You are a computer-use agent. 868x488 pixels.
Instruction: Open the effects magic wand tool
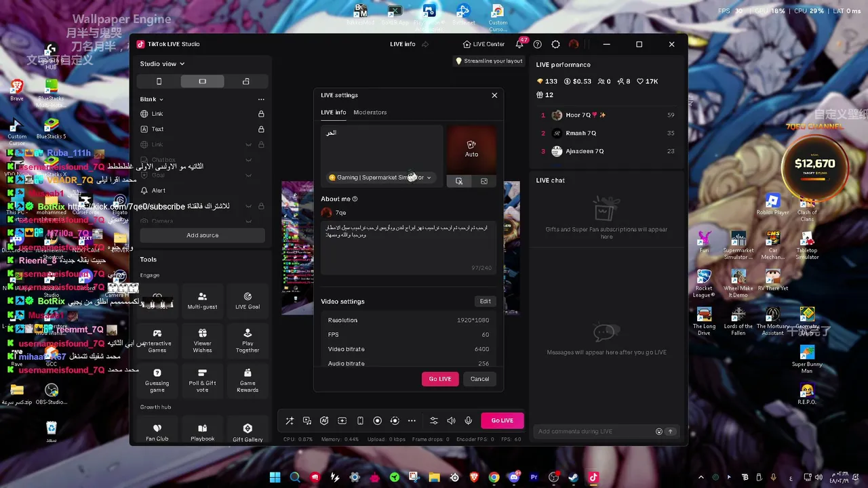(290, 421)
